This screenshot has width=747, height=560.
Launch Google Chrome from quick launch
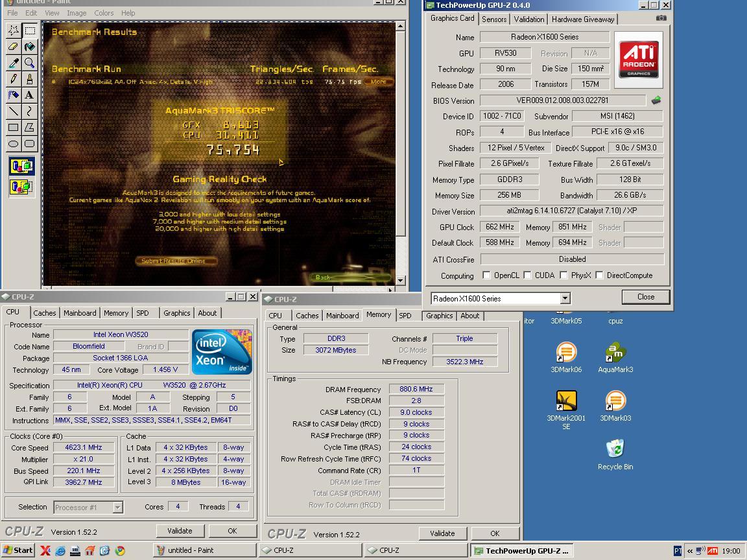click(x=120, y=551)
